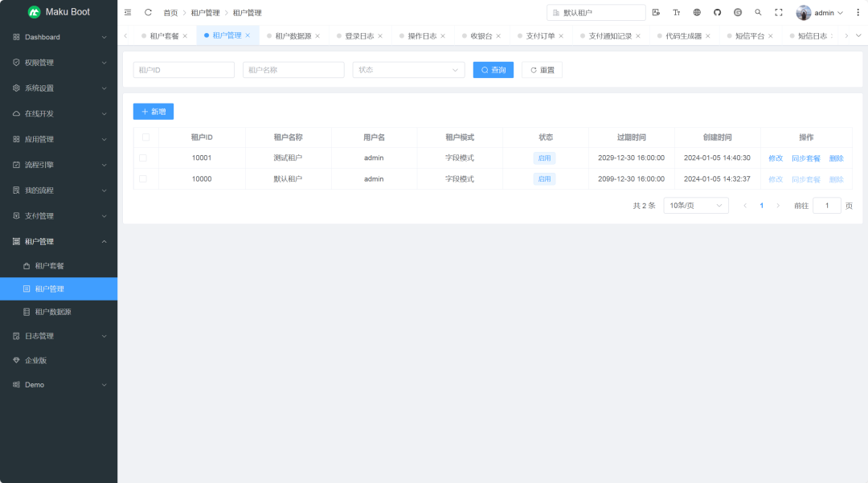Open 租户数据源 in the sidebar
This screenshot has height=483, width=868.
(59, 312)
